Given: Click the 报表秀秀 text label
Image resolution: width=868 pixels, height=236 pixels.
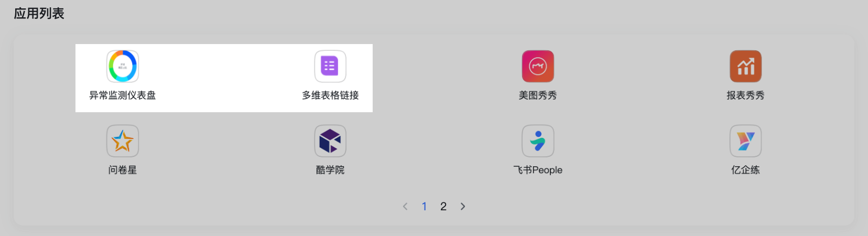Looking at the screenshot, I should coord(745,95).
